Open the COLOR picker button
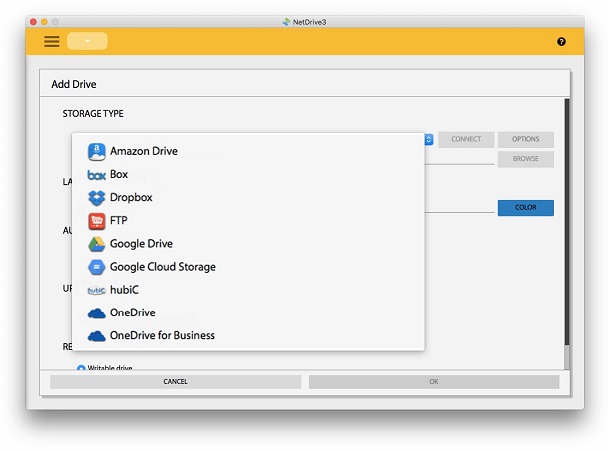The width and height of the screenshot is (608, 450). [x=525, y=208]
